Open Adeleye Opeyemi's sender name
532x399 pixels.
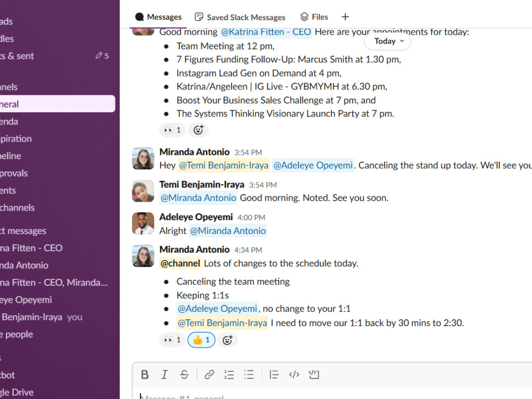(x=196, y=217)
